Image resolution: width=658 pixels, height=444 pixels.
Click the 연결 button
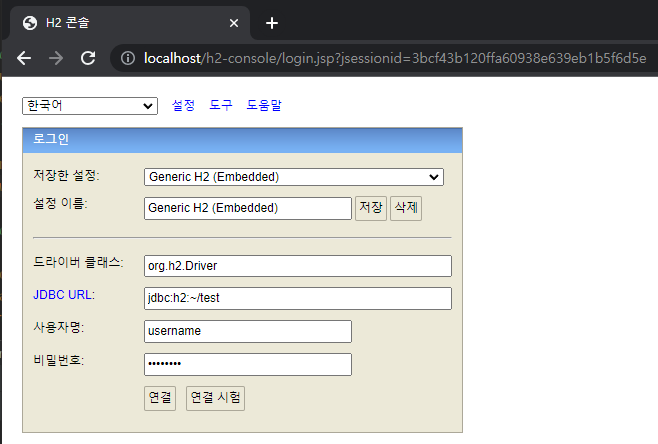click(x=160, y=398)
